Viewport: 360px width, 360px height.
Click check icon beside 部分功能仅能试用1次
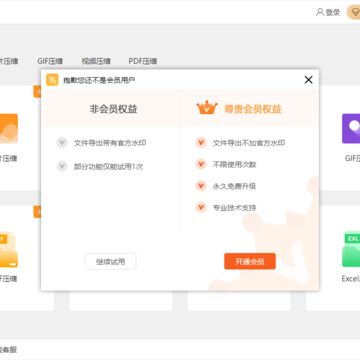pos(62,166)
